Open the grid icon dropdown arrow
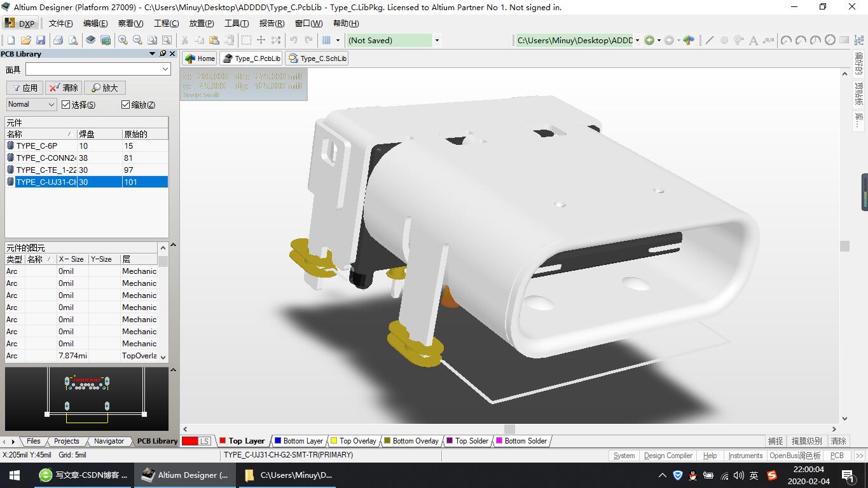The image size is (868, 488). click(x=338, y=40)
